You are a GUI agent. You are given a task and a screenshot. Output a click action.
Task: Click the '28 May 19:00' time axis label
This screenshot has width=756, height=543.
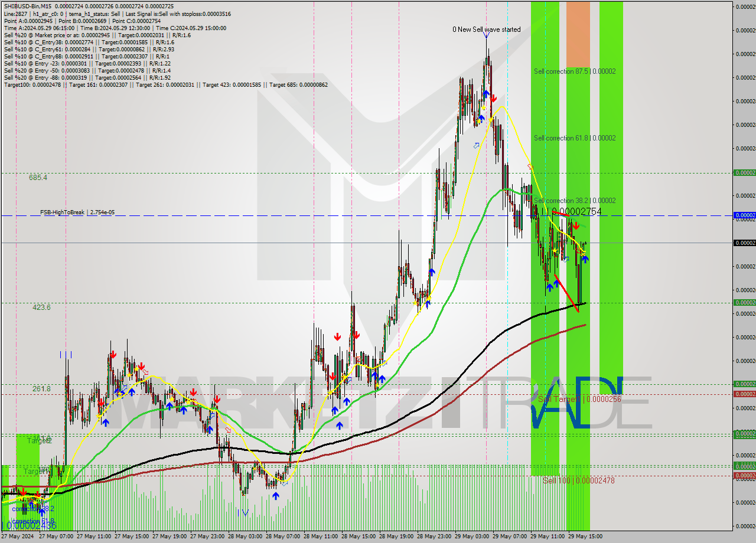click(x=396, y=537)
